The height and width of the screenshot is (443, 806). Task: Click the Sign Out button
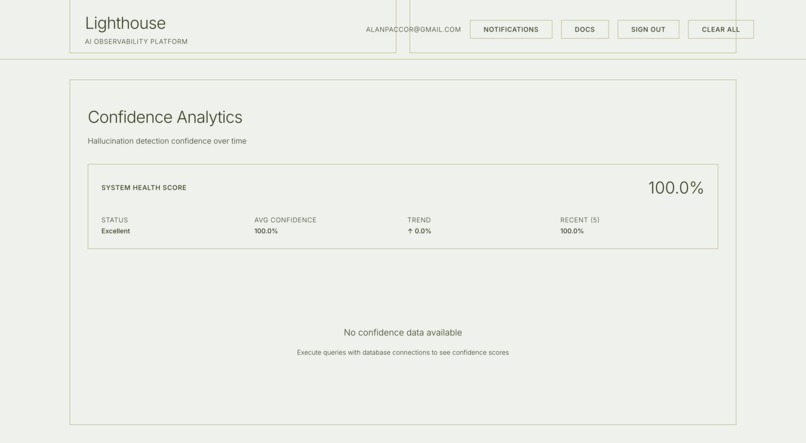[648, 29]
